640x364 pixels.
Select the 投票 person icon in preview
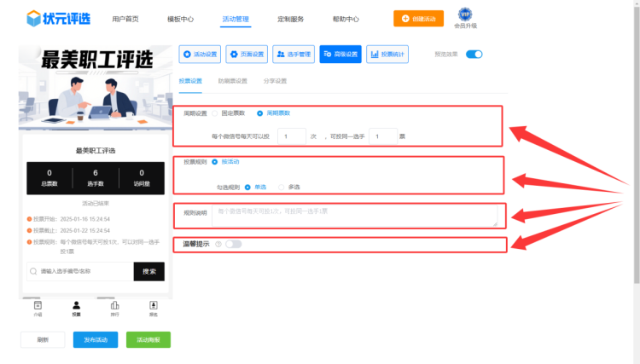pyautogui.click(x=76, y=306)
